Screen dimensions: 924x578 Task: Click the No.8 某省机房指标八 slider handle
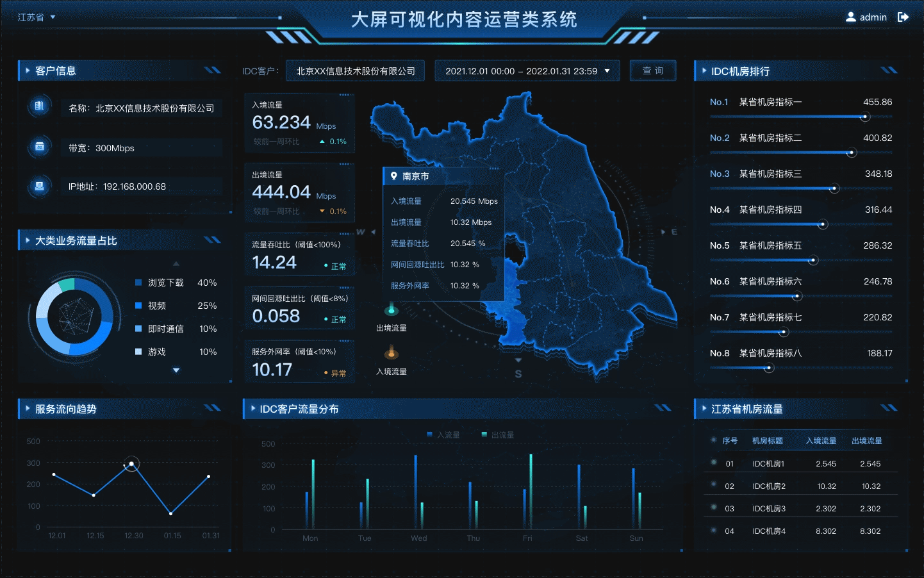pos(769,368)
